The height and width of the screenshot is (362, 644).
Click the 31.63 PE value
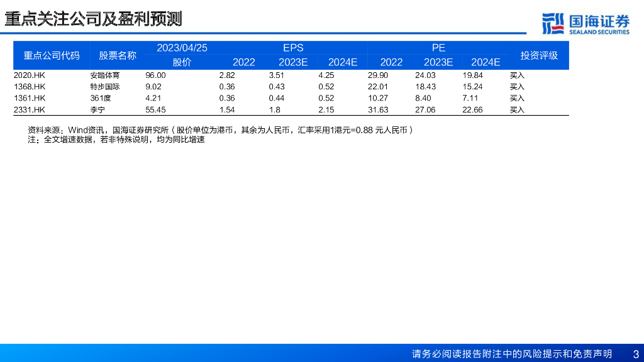click(378, 110)
